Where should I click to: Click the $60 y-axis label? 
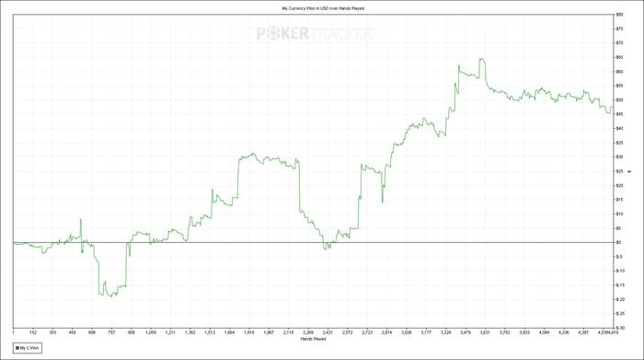point(619,72)
